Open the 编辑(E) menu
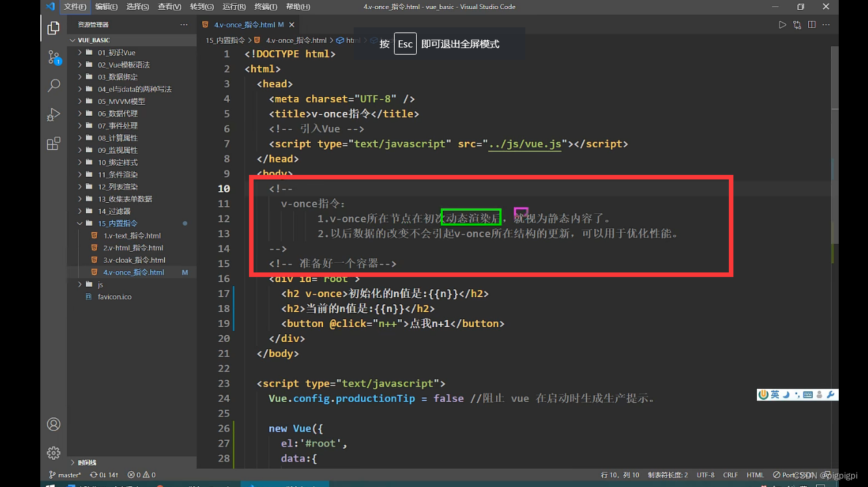Viewport: 868px width, 487px height. [106, 7]
